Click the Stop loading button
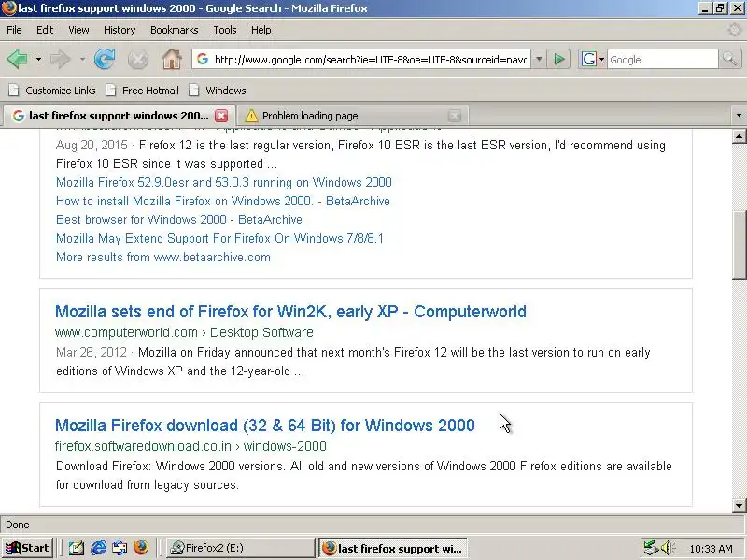 [138, 60]
